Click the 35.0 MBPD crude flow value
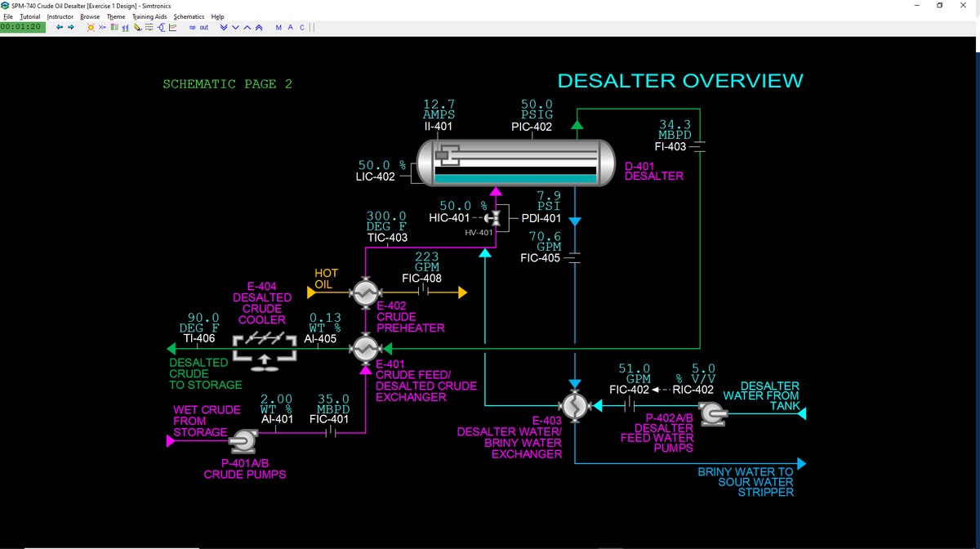The height and width of the screenshot is (549, 980). tap(334, 404)
